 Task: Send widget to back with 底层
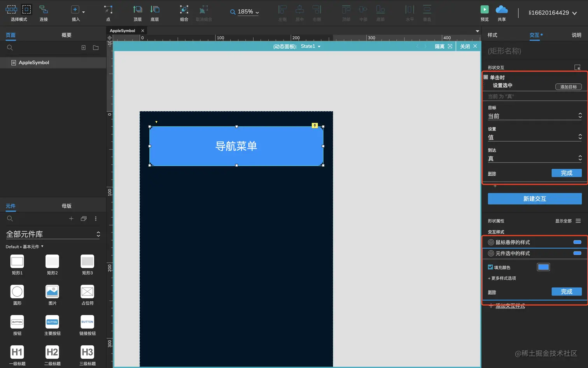tap(155, 9)
